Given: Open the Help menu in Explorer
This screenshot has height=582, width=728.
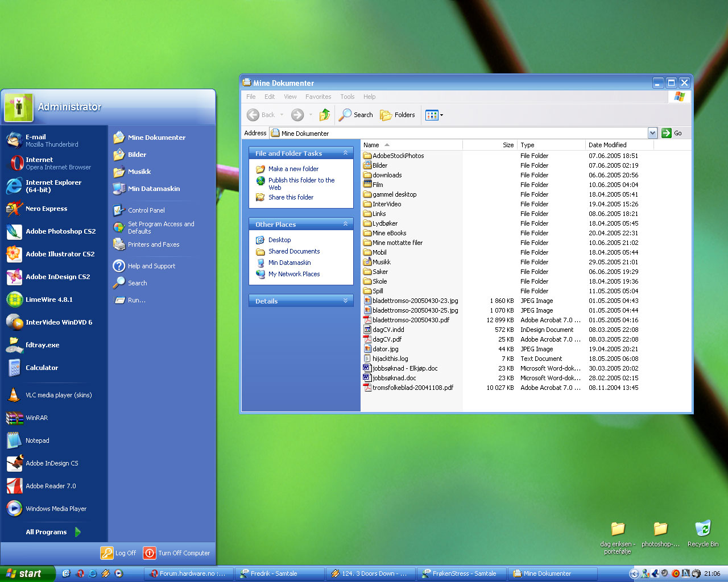Looking at the screenshot, I should point(369,97).
